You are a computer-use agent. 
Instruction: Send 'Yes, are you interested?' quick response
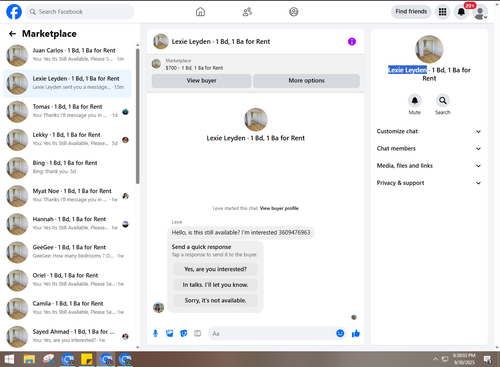click(215, 269)
